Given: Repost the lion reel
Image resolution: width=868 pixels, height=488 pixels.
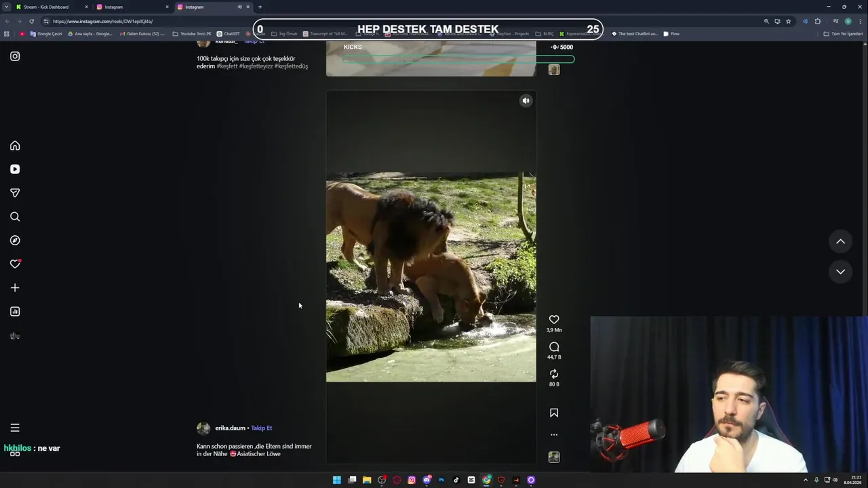Looking at the screenshot, I should point(554,374).
